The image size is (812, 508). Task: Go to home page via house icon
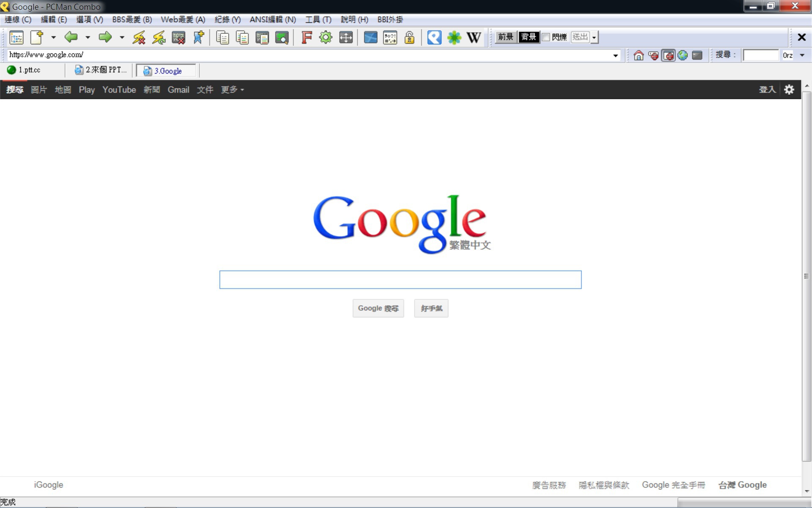click(x=639, y=55)
